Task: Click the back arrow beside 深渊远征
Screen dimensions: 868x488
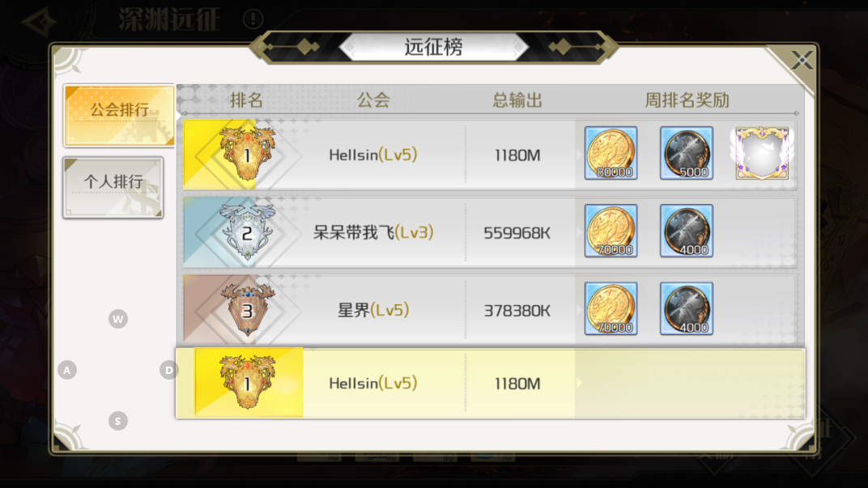Action: coord(39,22)
